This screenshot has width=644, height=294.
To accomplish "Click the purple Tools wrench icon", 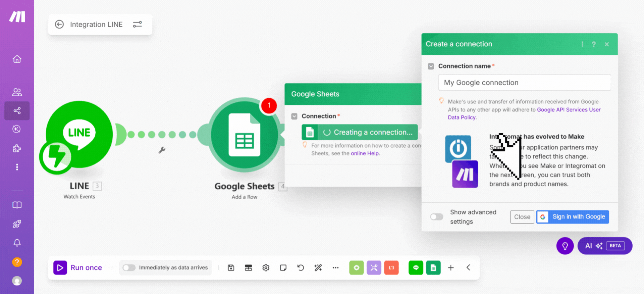I will 374,267.
